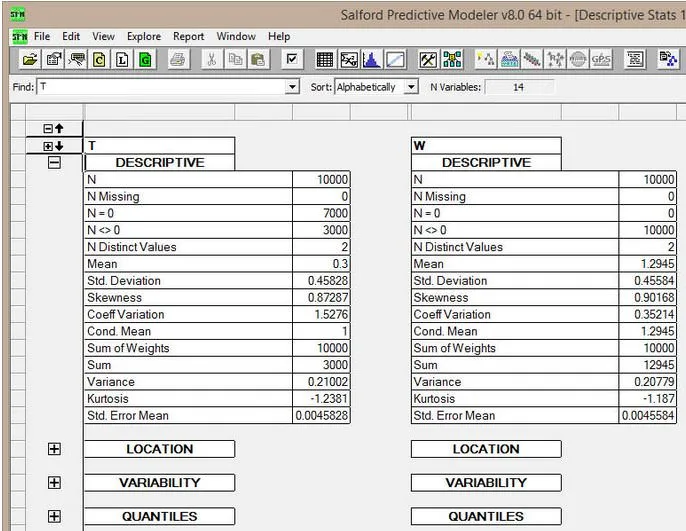Expand the VARIABILITY section plus box
This screenshot has width=686, height=531.
pyautogui.click(x=54, y=483)
